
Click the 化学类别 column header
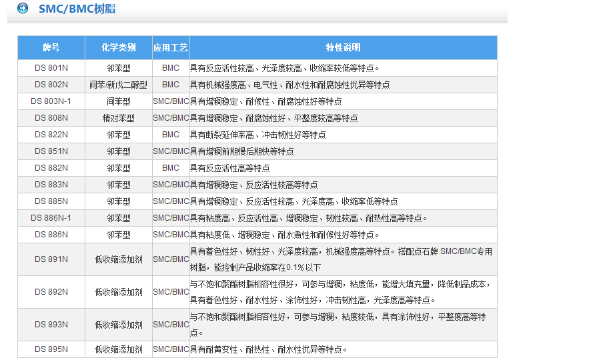click(x=118, y=48)
